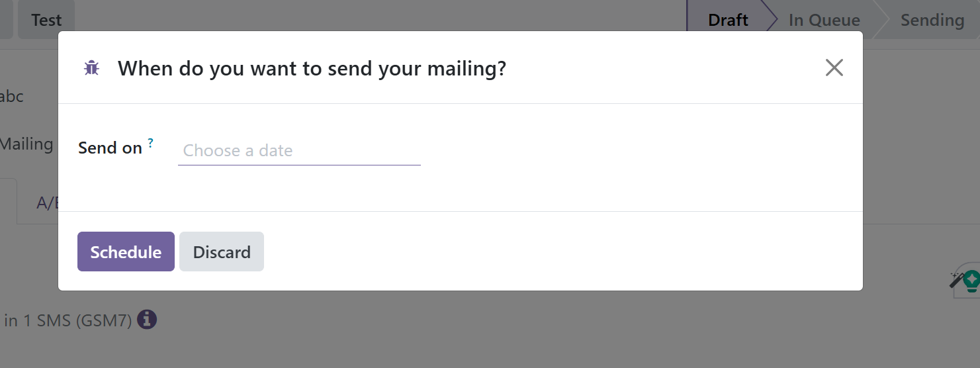Screen dimensions: 980x368
Task: Open the Choose a date picker field
Action: 299,151
